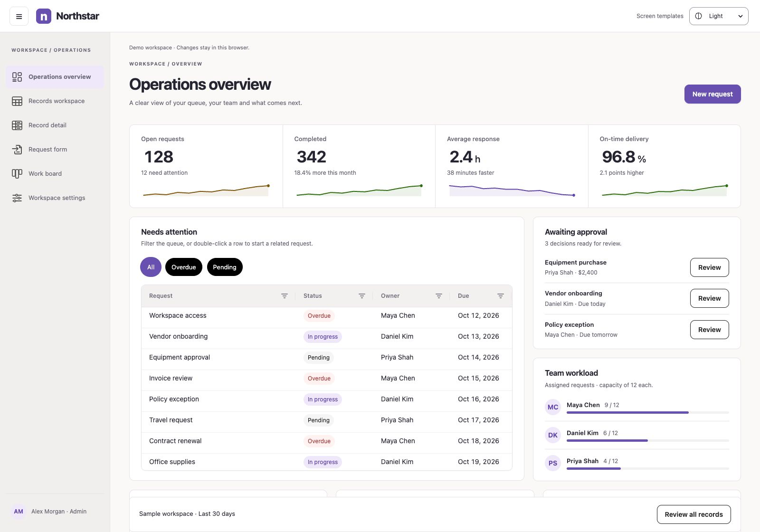Click the Open requests sparkline chart

pyautogui.click(x=206, y=190)
